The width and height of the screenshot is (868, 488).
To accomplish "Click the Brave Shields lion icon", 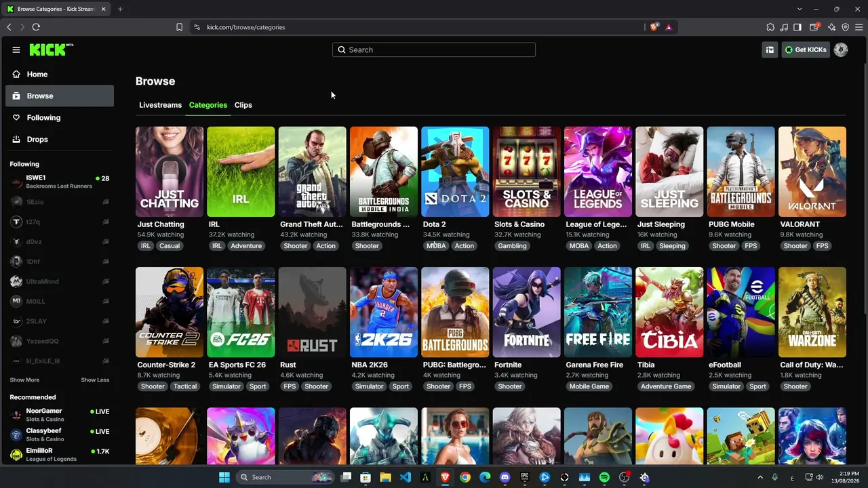I will [x=654, y=27].
